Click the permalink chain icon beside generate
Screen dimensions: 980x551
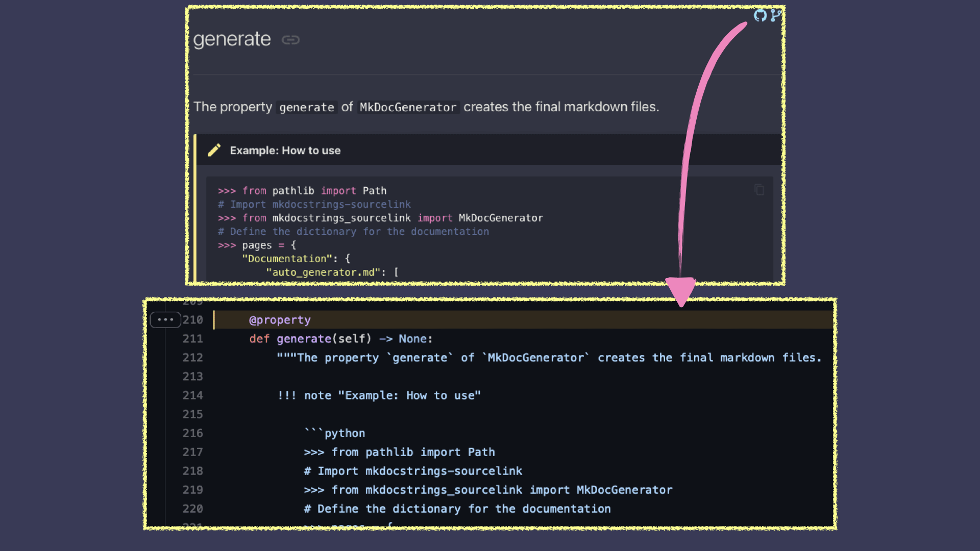coord(290,40)
